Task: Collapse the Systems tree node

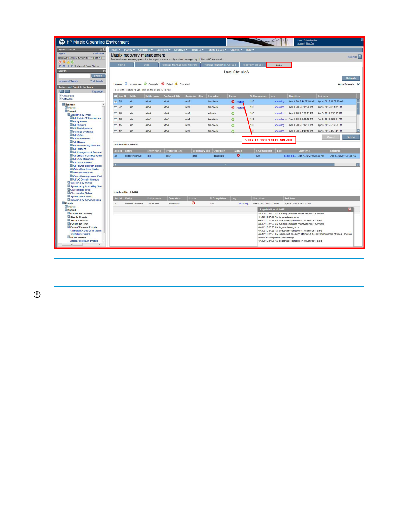Action: tap(63, 104)
